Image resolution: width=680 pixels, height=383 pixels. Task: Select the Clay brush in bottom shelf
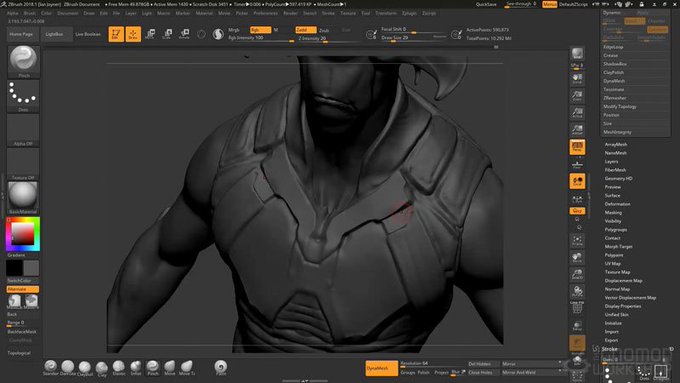[102, 367]
